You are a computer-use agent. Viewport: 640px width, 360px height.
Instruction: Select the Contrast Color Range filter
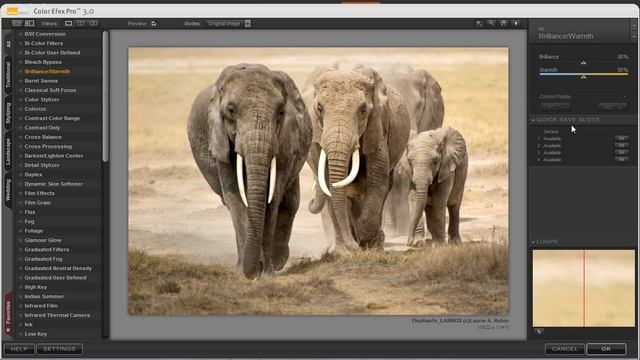pos(52,118)
